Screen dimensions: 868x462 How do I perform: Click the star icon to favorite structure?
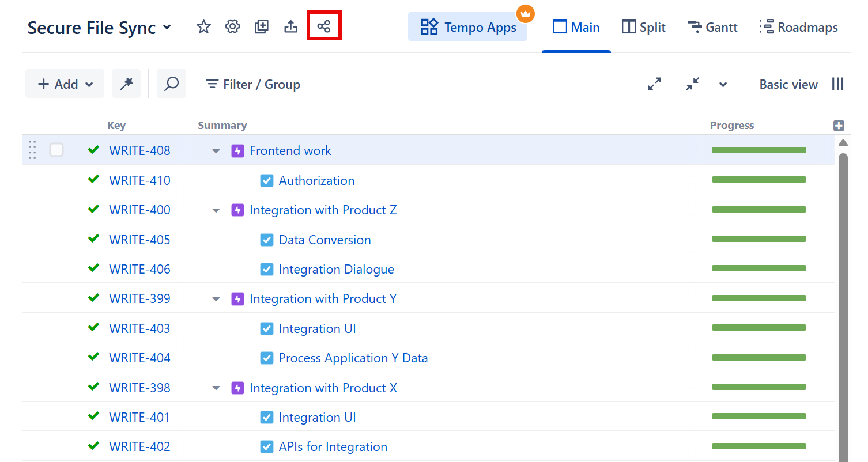203,26
